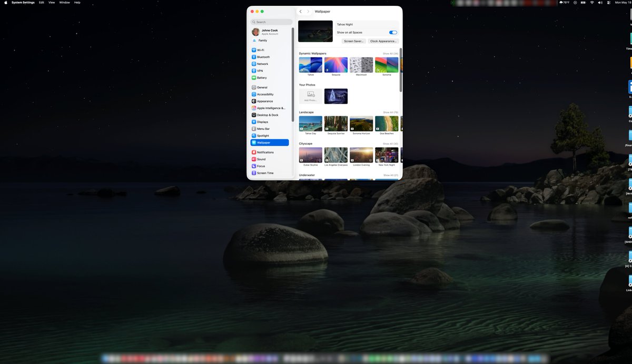Viewport: 632px width, 364px height.
Task: Choose the Sonoma dynamic wallpaper
Action: pyautogui.click(x=387, y=65)
